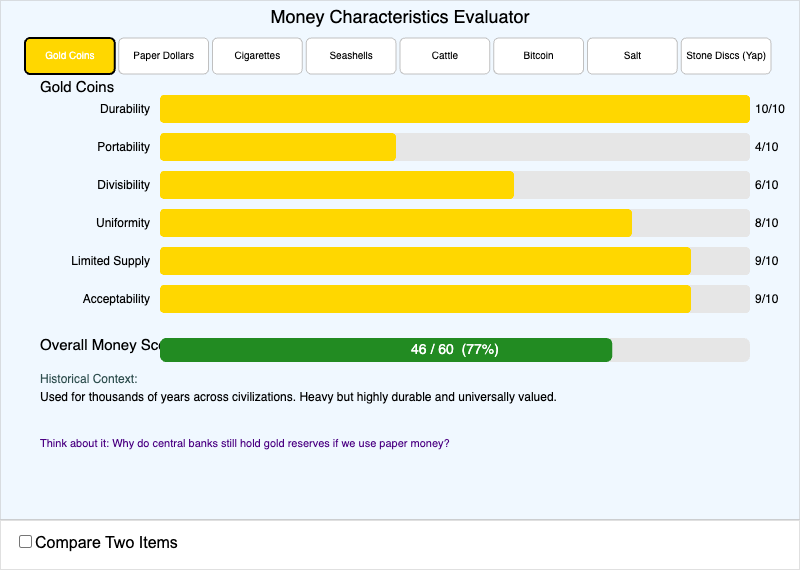Click the green Overall Money Score bar

point(386,350)
